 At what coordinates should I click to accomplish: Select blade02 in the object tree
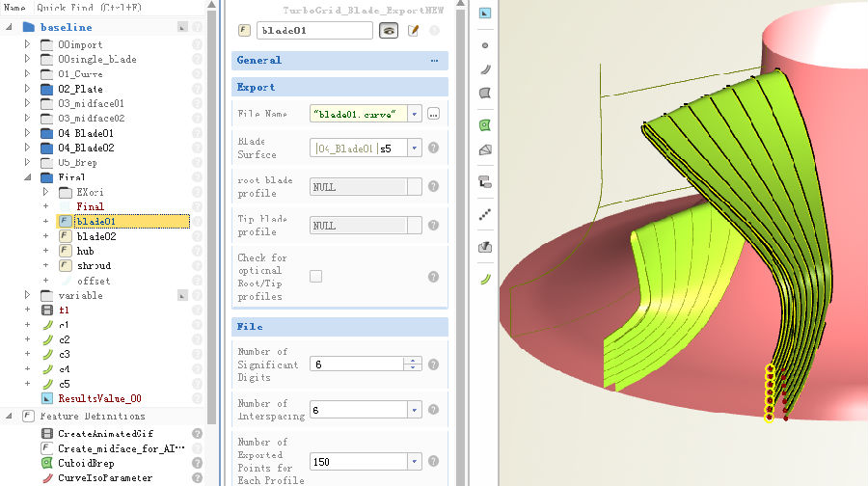96,236
